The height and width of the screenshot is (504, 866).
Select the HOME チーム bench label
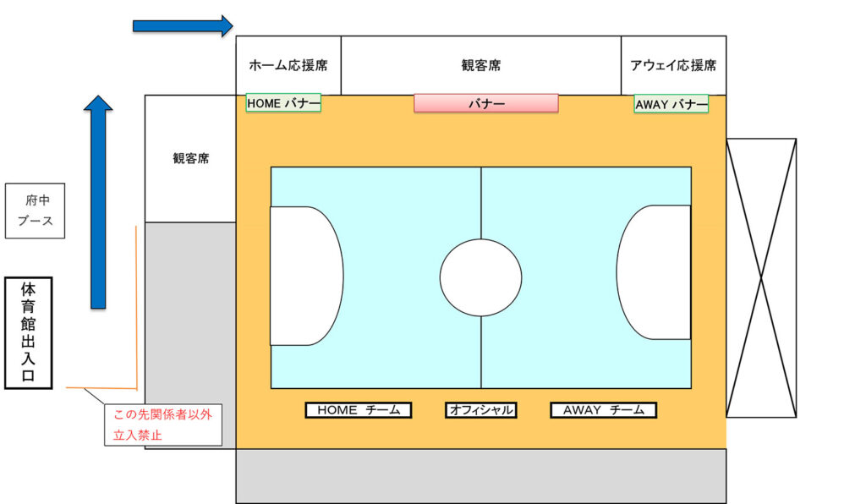pos(359,410)
